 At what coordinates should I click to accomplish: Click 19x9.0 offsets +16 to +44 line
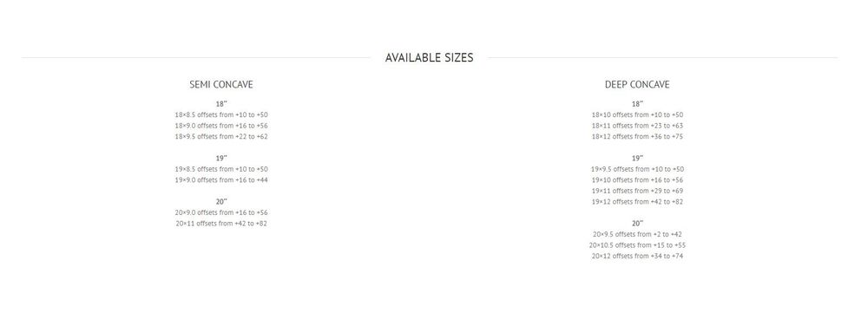pyautogui.click(x=221, y=179)
